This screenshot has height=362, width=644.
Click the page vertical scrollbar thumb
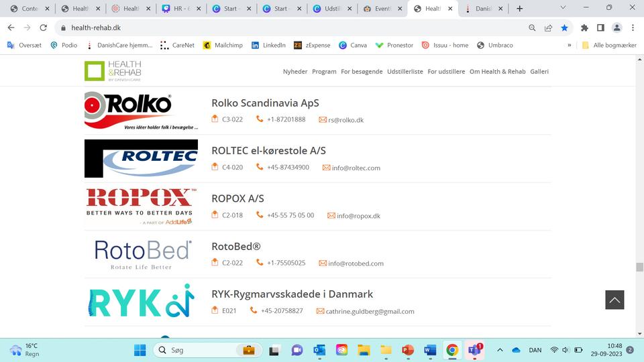coord(639,267)
